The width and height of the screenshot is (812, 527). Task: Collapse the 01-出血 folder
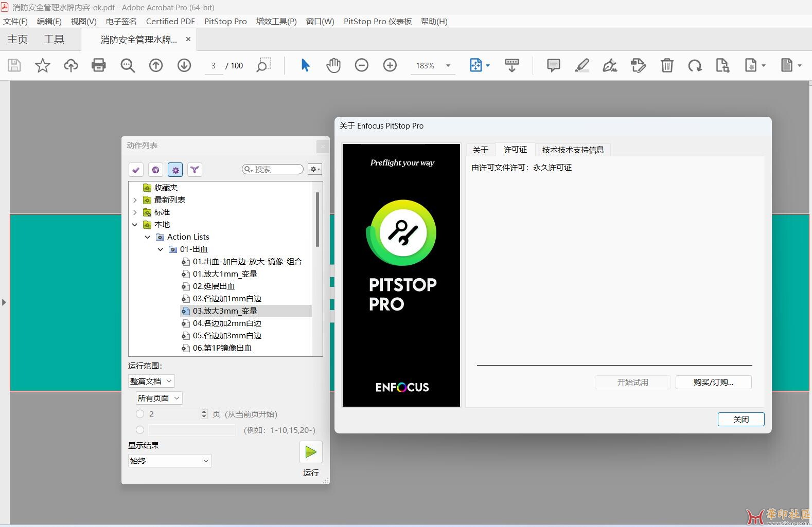(x=161, y=249)
